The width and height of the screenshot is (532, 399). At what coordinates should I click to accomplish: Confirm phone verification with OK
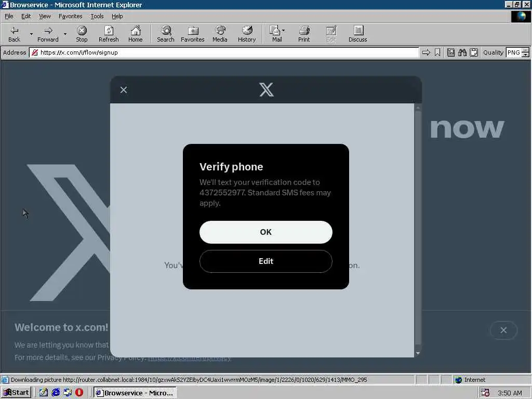pyautogui.click(x=265, y=232)
